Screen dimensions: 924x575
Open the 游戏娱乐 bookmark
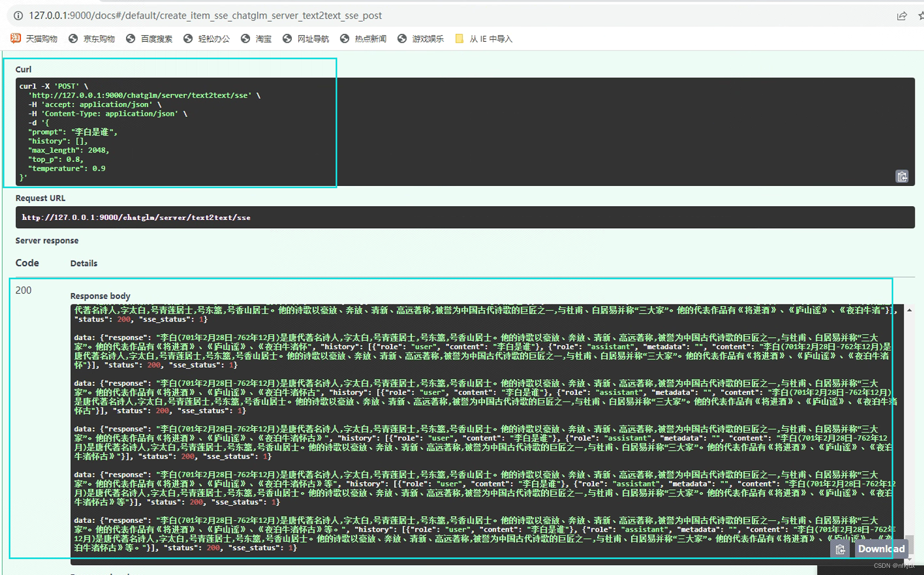click(x=421, y=38)
